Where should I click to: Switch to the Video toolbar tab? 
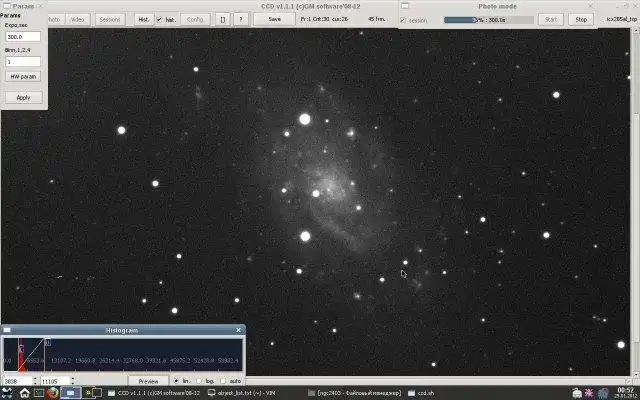point(77,19)
